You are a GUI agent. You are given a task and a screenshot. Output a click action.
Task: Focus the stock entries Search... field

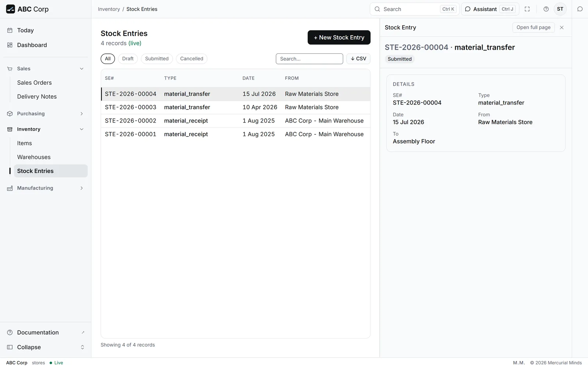309,59
